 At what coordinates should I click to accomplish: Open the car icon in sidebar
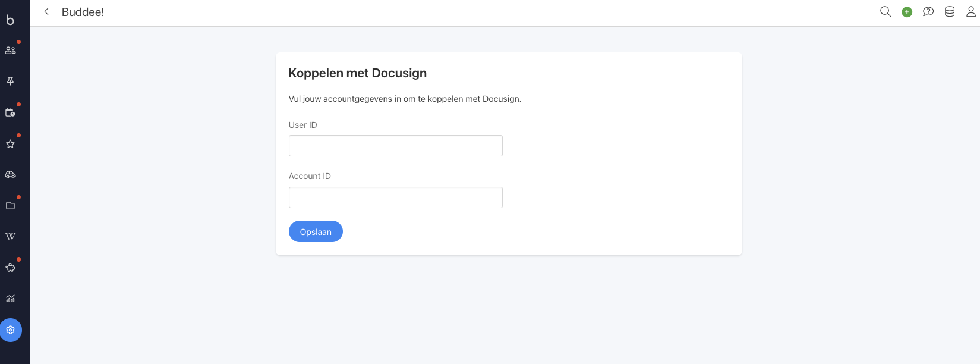pyautogui.click(x=10, y=174)
